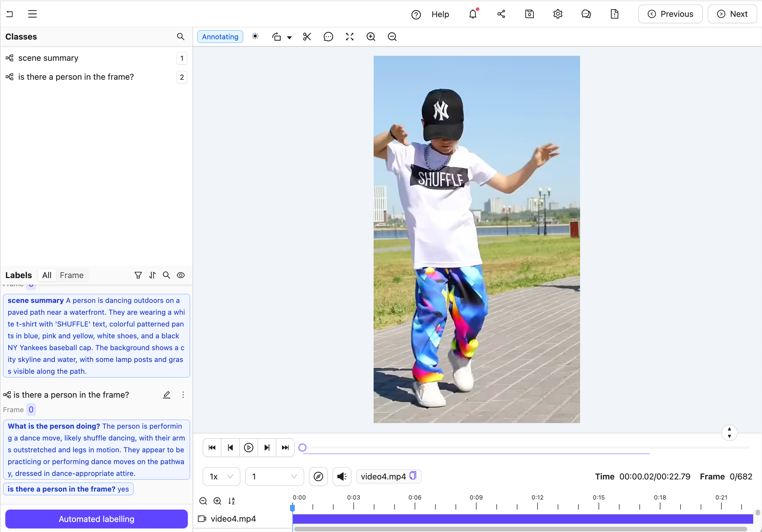Step back one frame
762x532 pixels.
point(230,448)
